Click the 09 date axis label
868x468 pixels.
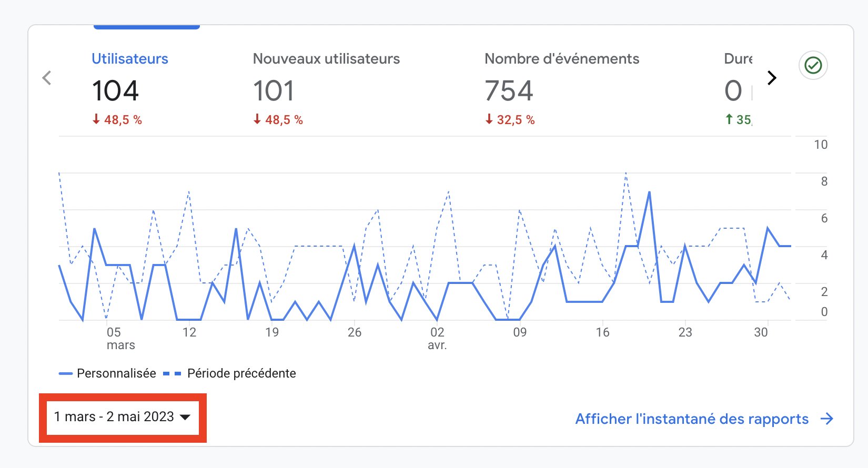[520, 332]
